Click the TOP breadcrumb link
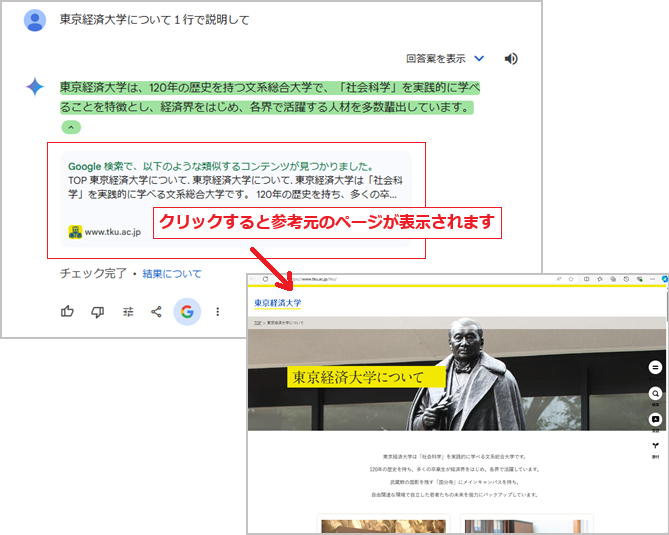The width and height of the screenshot is (669, 535). click(x=257, y=323)
